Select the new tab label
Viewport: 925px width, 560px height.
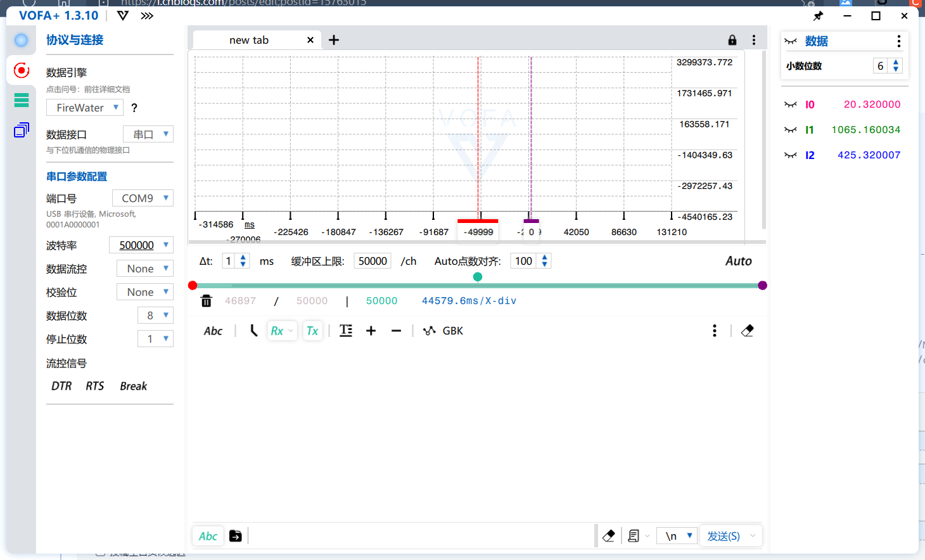pos(249,40)
